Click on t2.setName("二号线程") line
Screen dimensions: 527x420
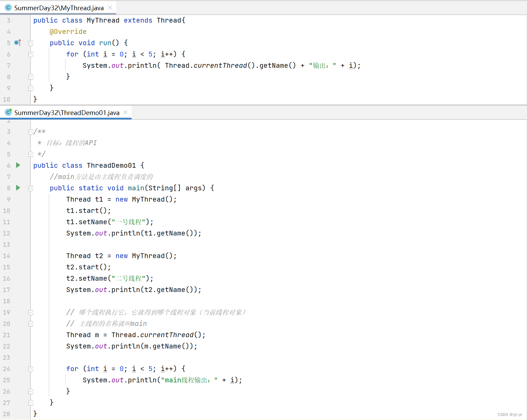click(x=110, y=278)
